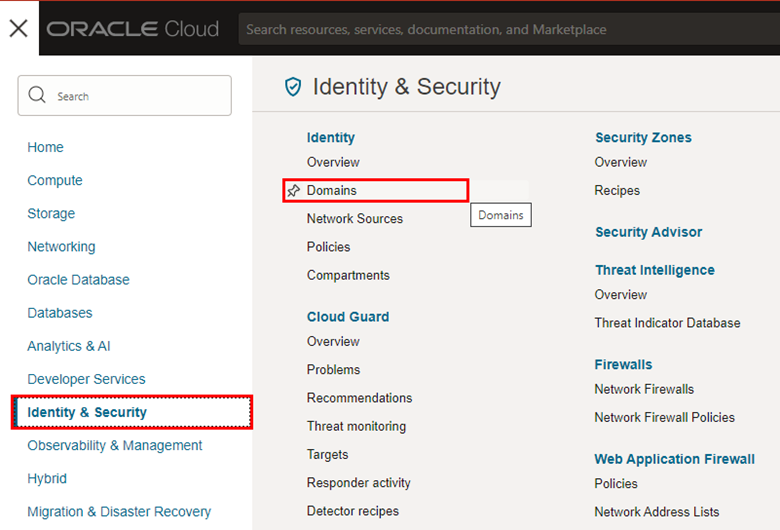780x530 pixels.
Task: Open the Compute menu category
Action: (55, 180)
